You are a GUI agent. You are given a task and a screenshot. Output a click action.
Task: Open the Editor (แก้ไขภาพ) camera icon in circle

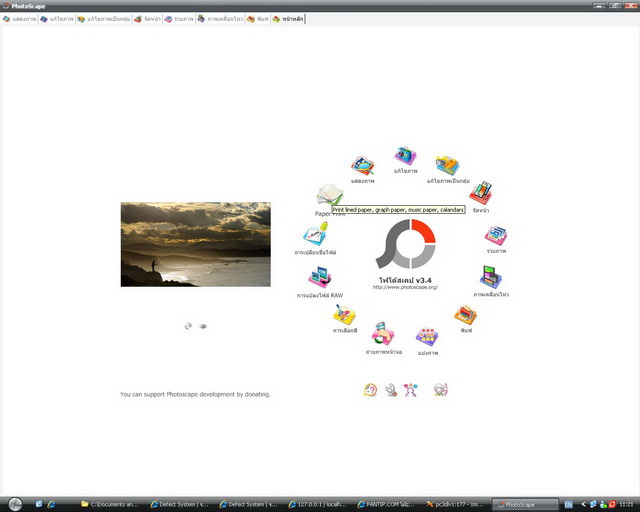point(405,156)
